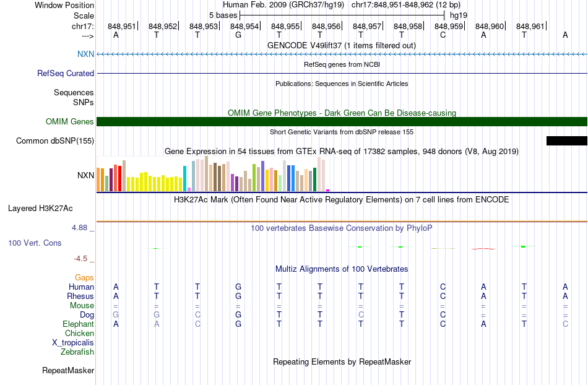Open the 100 Vert. Cons track label
This screenshot has height=385, width=588.
pyautogui.click(x=35, y=243)
